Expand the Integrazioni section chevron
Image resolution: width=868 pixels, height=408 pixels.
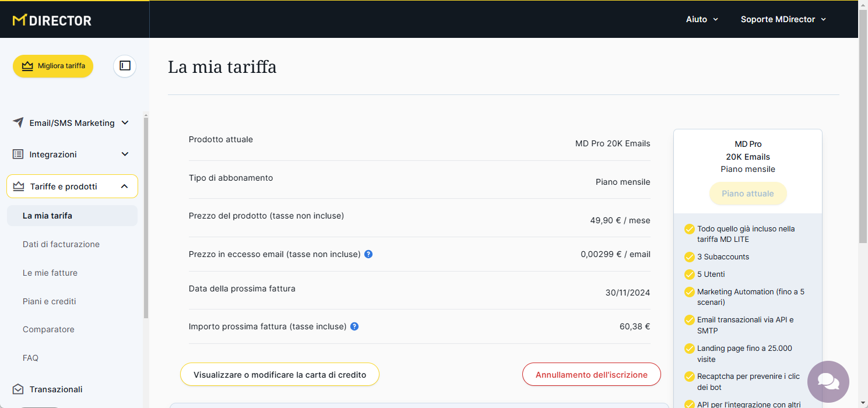tap(125, 154)
